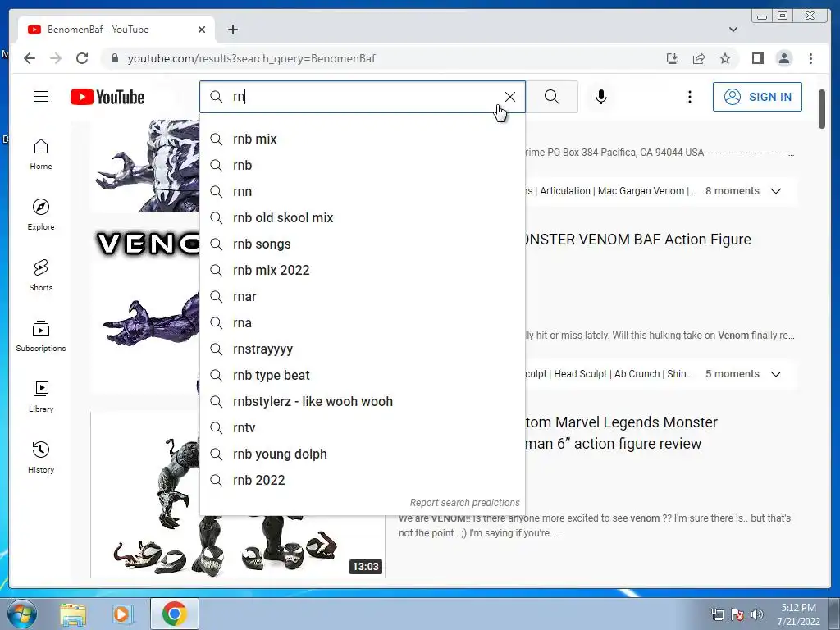Go back with the browser back arrow
Screen dimensions: 840x630
tap(30, 58)
